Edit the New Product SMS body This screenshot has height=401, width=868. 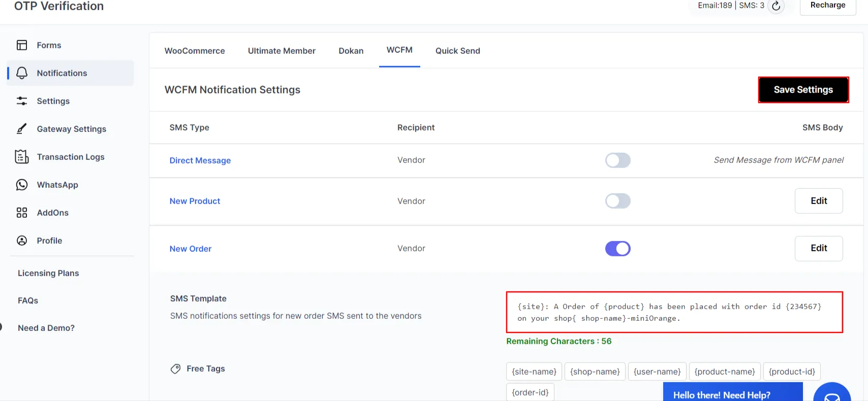pos(819,201)
